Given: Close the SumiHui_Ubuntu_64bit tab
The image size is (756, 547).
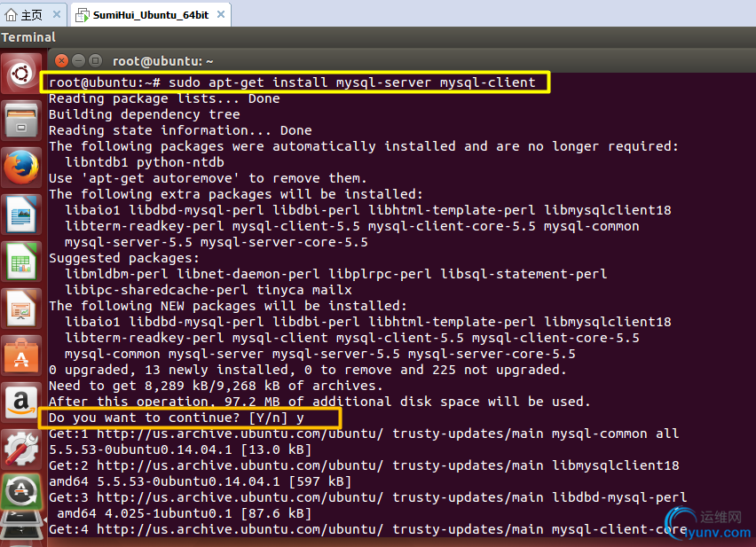Looking at the screenshot, I should pyautogui.click(x=221, y=14).
